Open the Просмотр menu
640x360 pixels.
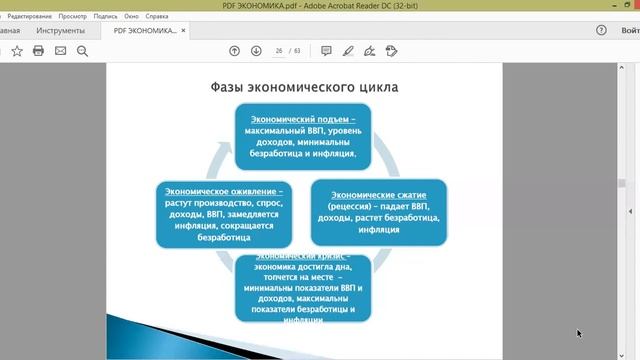click(73, 16)
